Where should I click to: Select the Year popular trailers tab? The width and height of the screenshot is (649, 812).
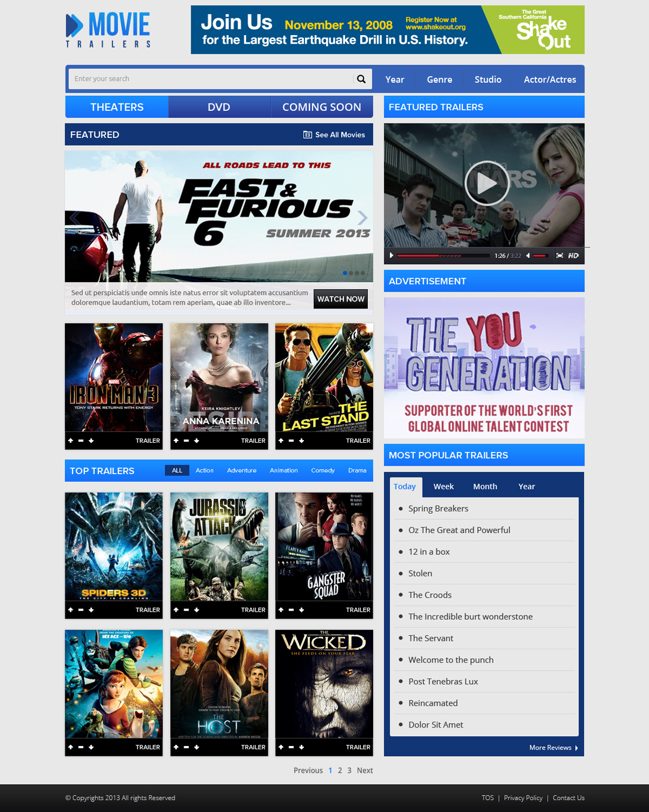coord(527,487)
